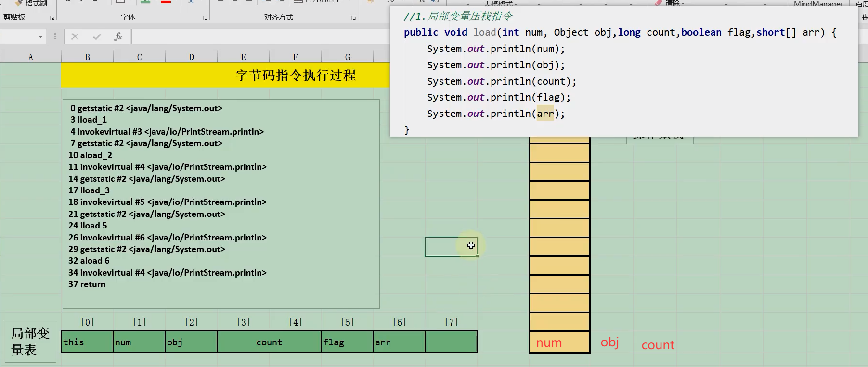
Task: Click into the formula bar input
Action: click(260, 37)
